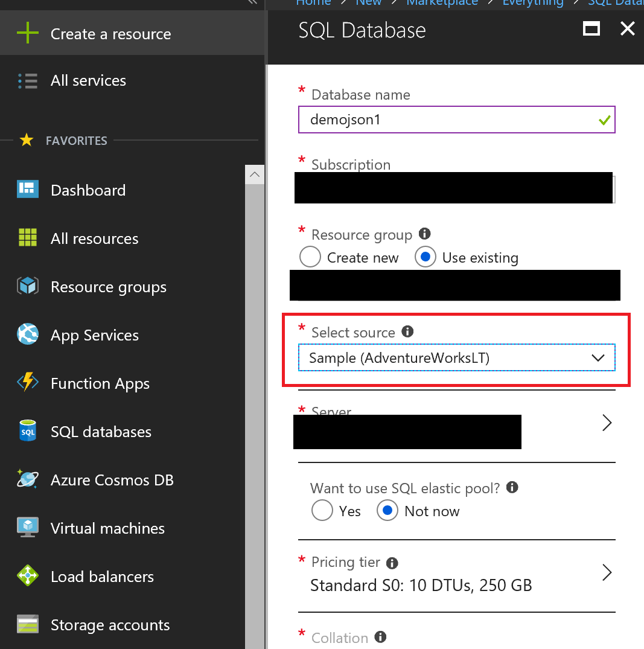Maximize the SQL Database blade
The height and width of the screenshot is (649, 644).
[x=591, y=28]
